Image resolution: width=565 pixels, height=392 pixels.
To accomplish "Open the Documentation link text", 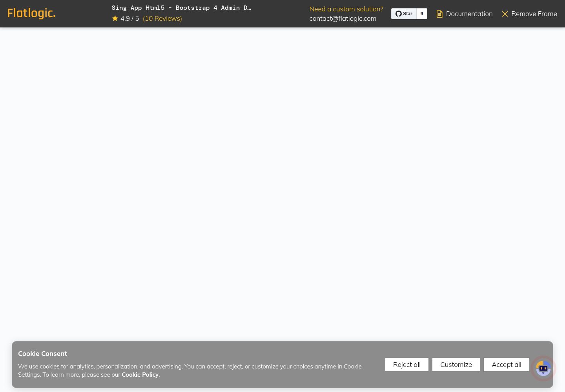I will coord(469,14).
